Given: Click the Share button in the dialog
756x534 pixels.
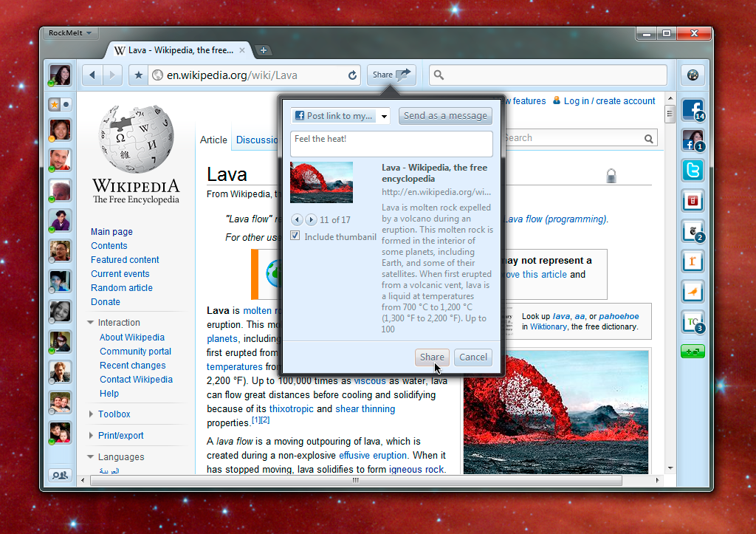Looking at the screenshot, I should [432, 357].
